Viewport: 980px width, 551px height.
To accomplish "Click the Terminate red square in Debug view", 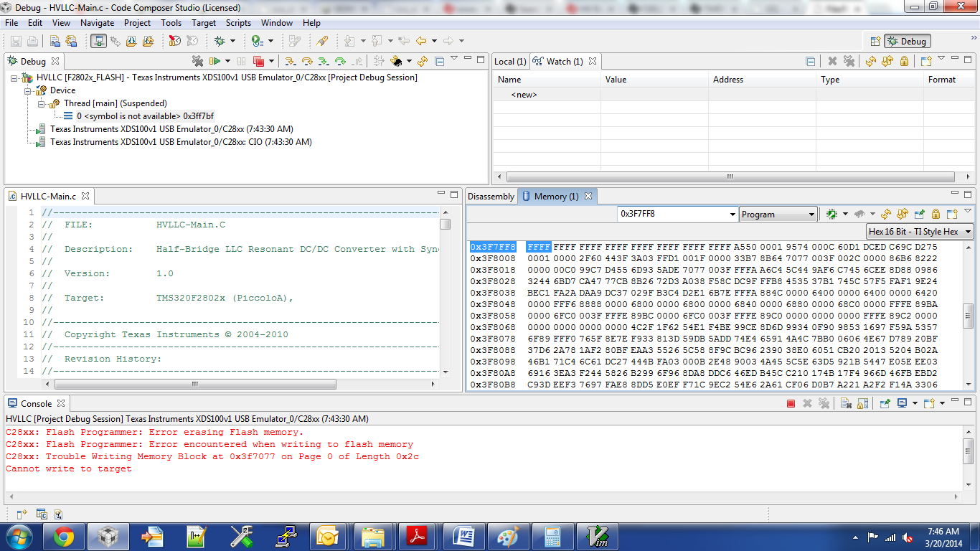I will coord(258,62).
